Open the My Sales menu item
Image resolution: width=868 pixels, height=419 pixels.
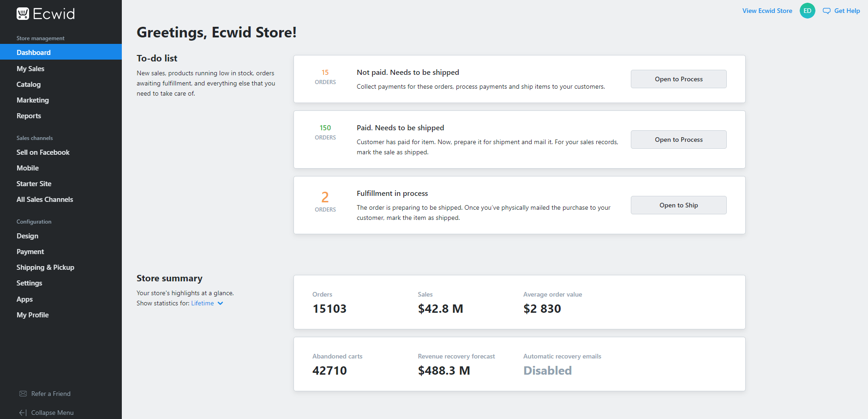point(30,68)
